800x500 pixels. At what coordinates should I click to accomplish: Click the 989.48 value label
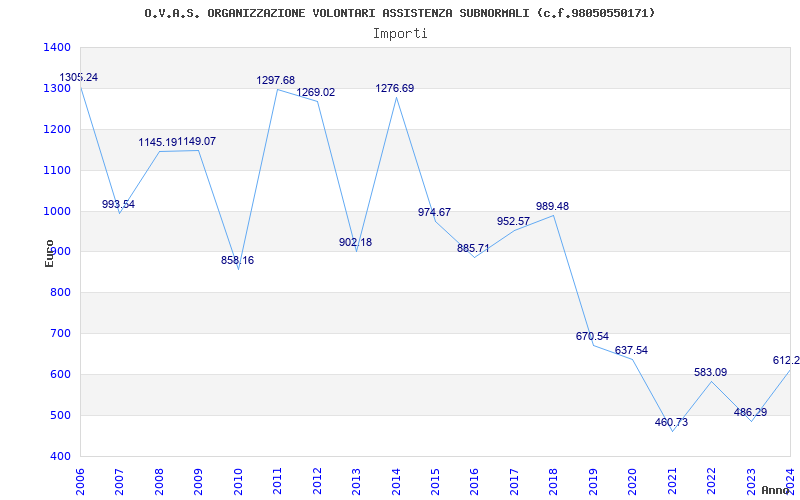(x=552, y=207)
